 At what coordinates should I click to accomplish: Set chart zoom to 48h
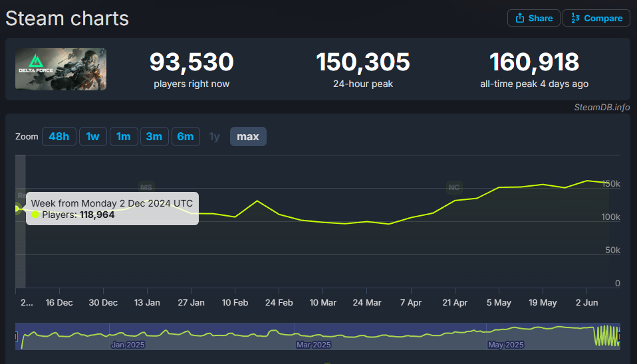click(59, 136)
